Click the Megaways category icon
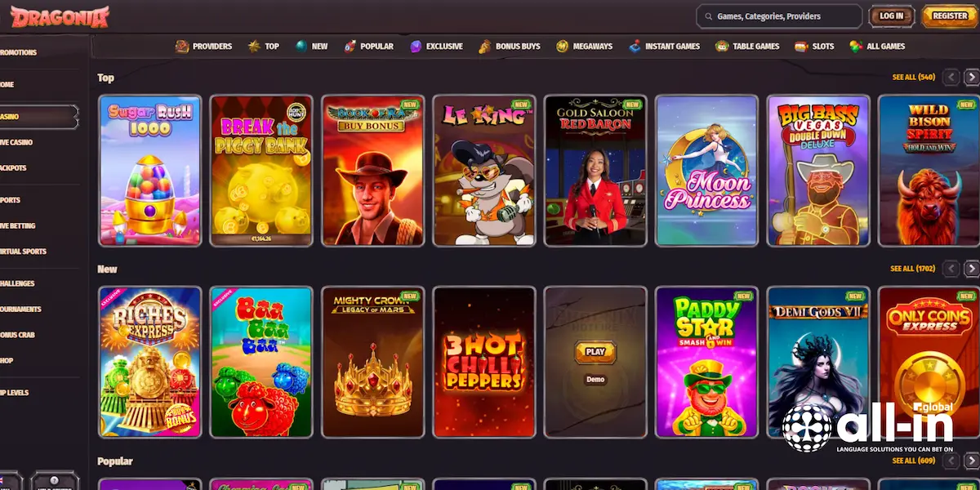This screenshot has width=980, height=490. click(562, 47)
